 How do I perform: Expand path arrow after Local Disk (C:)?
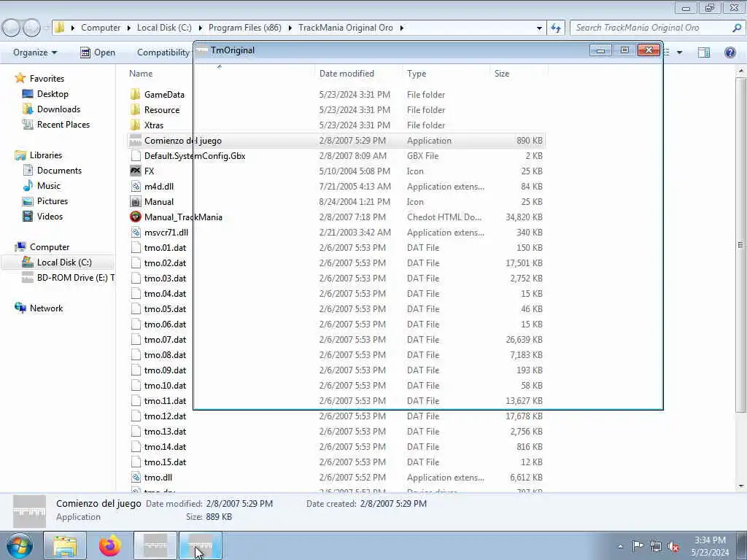click(x=200, y=28)
